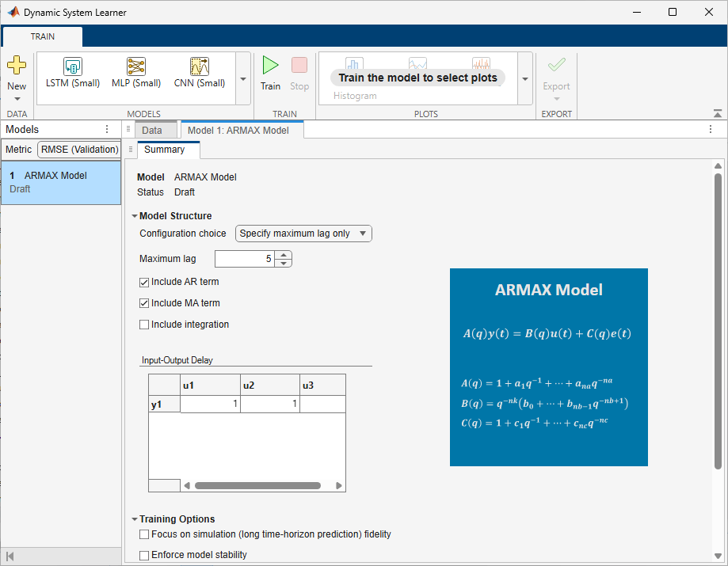Expand the Plots gallery dropdown
The width and height of the screenshot is (728, 566).
coord(525,79)
